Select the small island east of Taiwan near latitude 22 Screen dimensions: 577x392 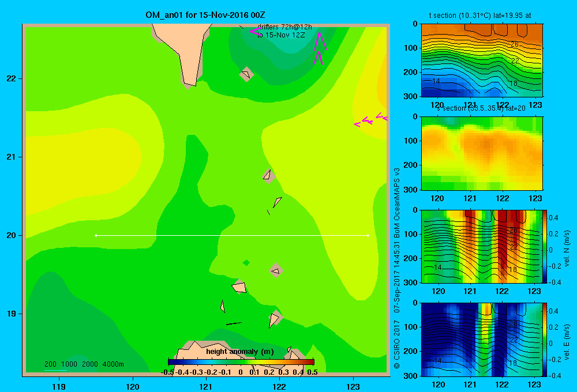246,74
